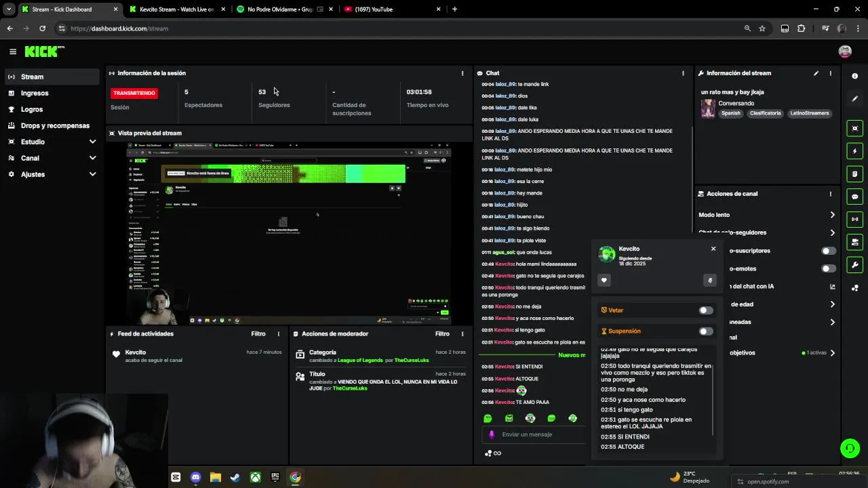Viewport: 868px width, 488px height.
Task: Switch to No Podre Olvidarme Spotify tab
Action: [285, 9]
